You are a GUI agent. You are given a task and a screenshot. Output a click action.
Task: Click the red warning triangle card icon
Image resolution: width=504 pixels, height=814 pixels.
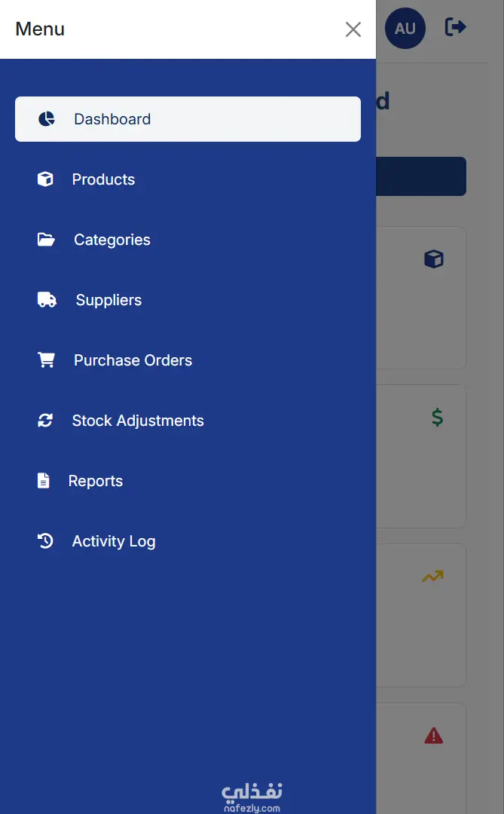[x=433, y=736]
